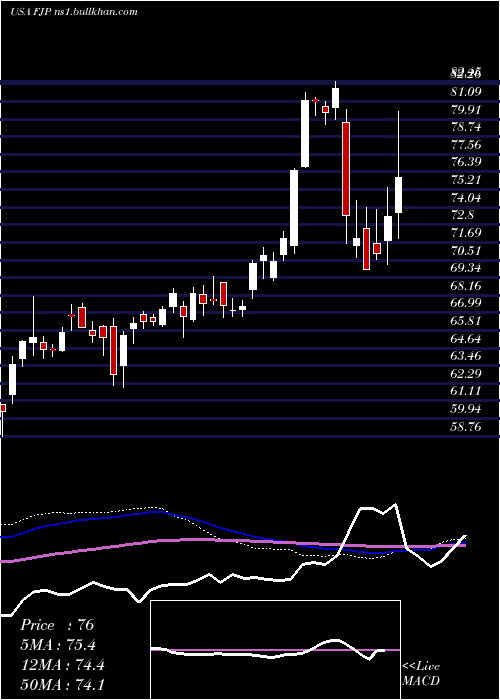This screenshot has height=700, width=500.
Task: Click the 12MA : 74.4 readout
Action: tap(62, 665)
